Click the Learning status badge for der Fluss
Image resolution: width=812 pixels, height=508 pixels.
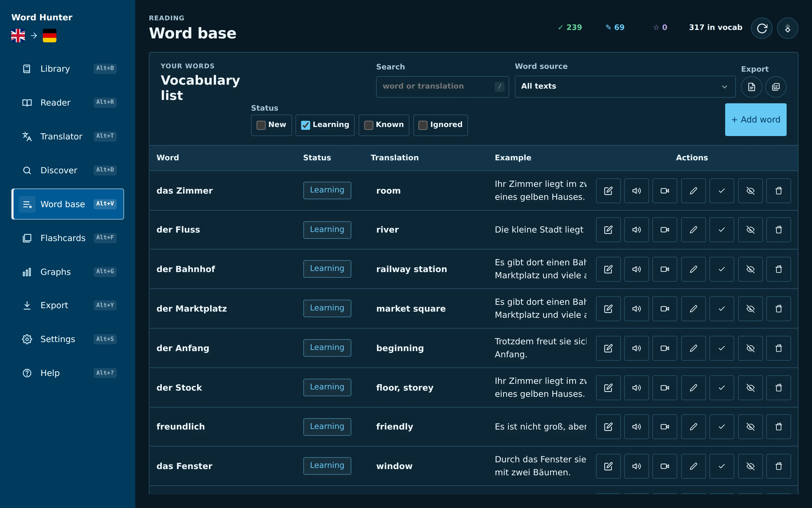click(327, 230)
